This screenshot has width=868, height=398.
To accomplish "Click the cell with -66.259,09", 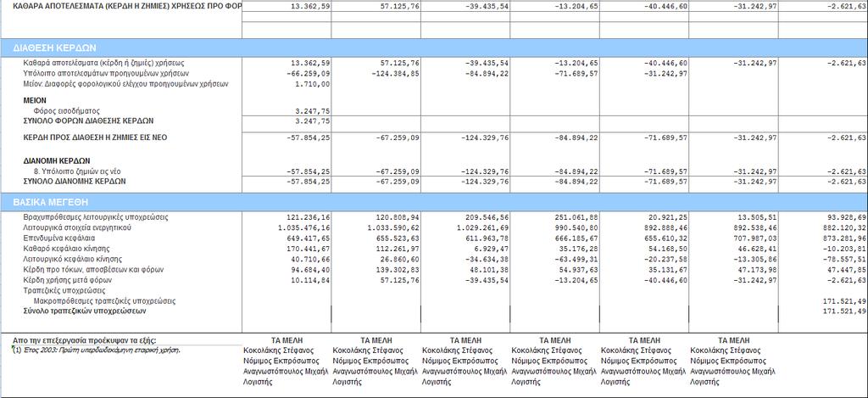I will [309, 74].
